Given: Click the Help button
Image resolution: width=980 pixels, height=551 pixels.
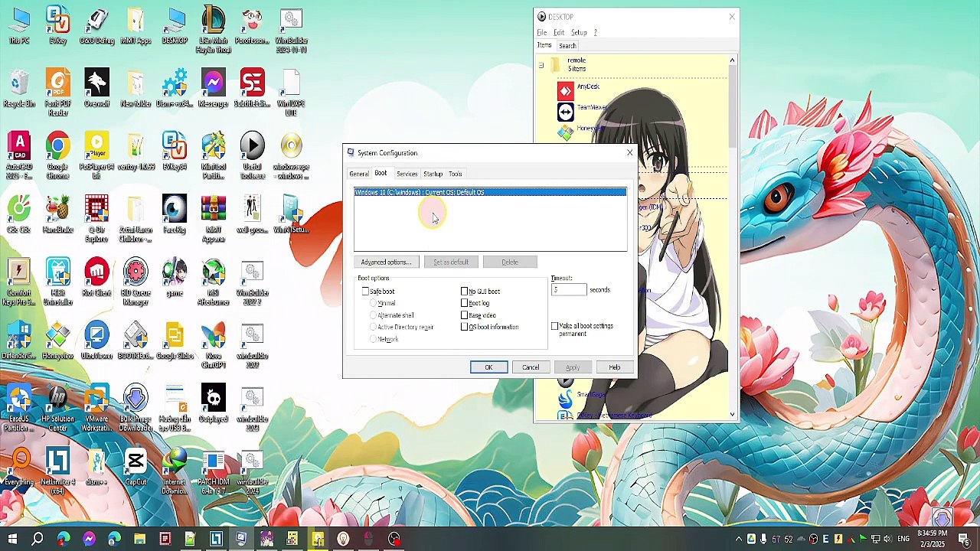Looking at the screenshot, I should click(x=614, y=367).
